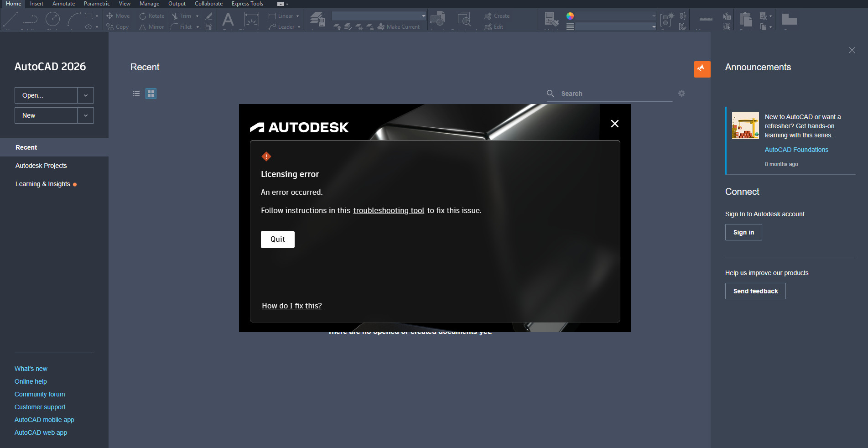Click the Layer Properties icon
Screen dimensions: 868x448
[317, 20]
